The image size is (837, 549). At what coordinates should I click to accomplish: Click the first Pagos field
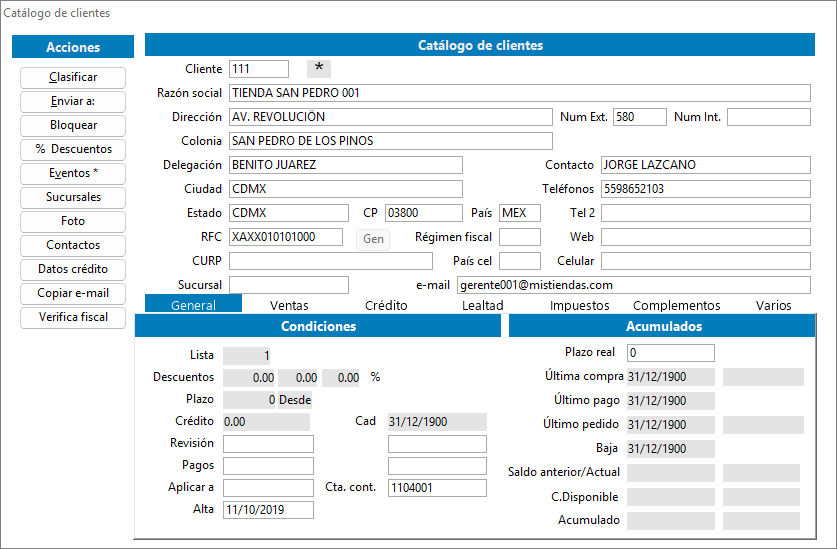268,466
